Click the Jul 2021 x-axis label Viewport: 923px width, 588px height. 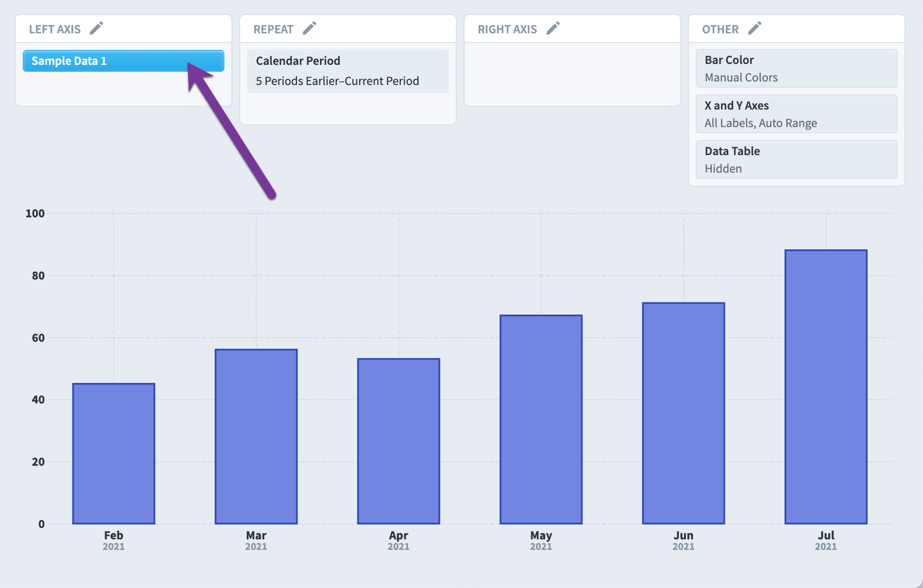[826, 541]
